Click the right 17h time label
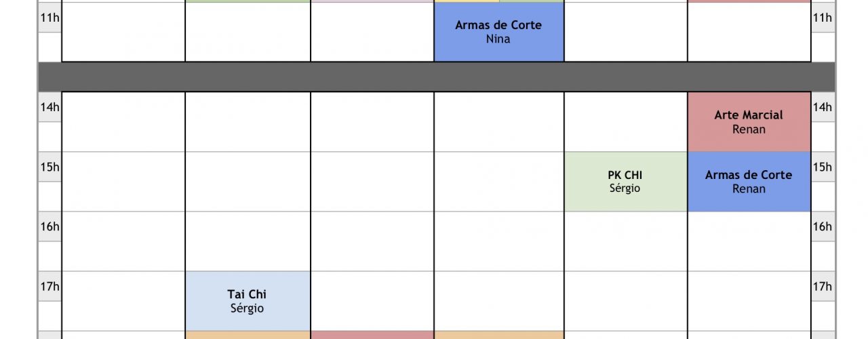The width and height of the screenshot is (868, 339). tap(823, 286)
